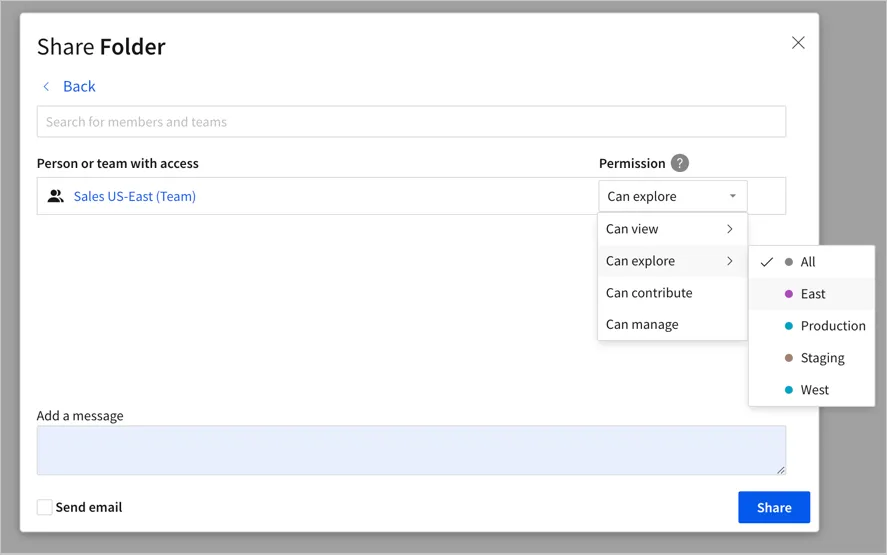Viewport: 887px width, 555px height.
Task: Click the teal dot beside West
Action: [789, 390]
